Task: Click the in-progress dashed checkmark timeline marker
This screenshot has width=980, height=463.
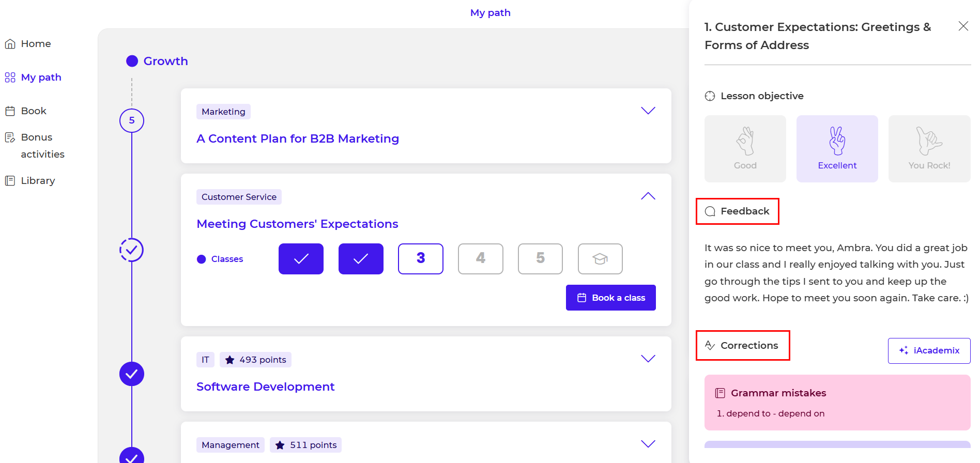Action: point(132,250)
